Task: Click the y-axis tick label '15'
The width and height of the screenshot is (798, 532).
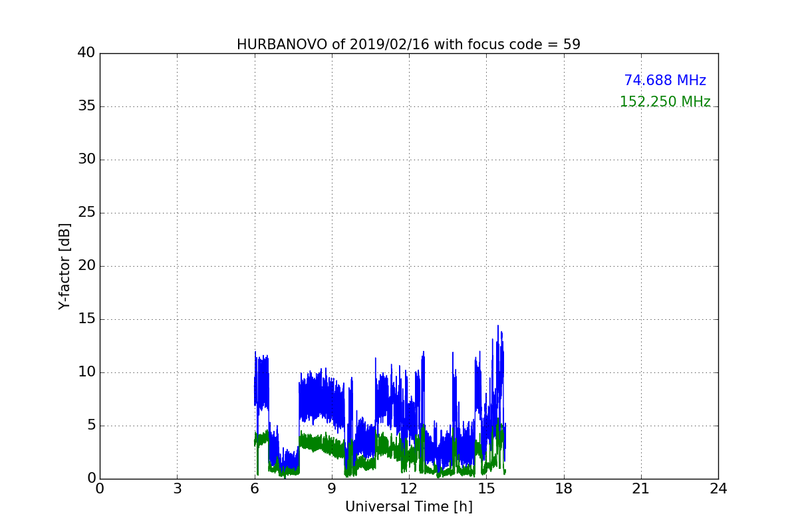Action: (86, 319)
